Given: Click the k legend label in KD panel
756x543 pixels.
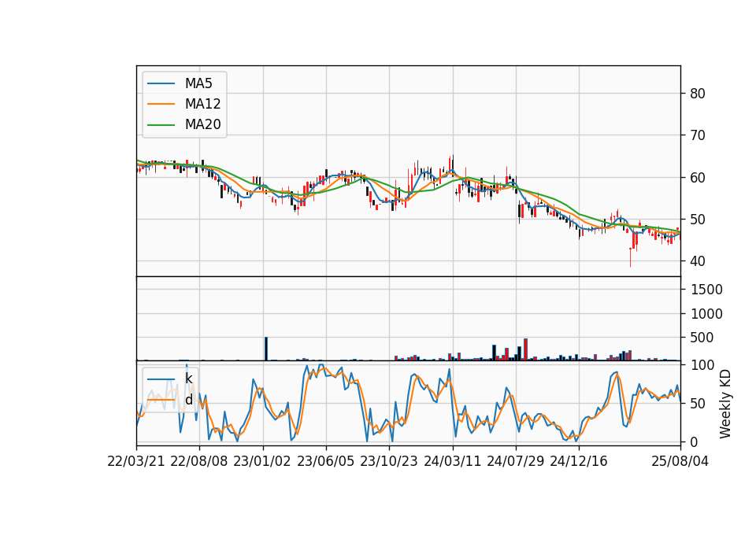Looking at the screenshot, I should [x=188, y=379].
